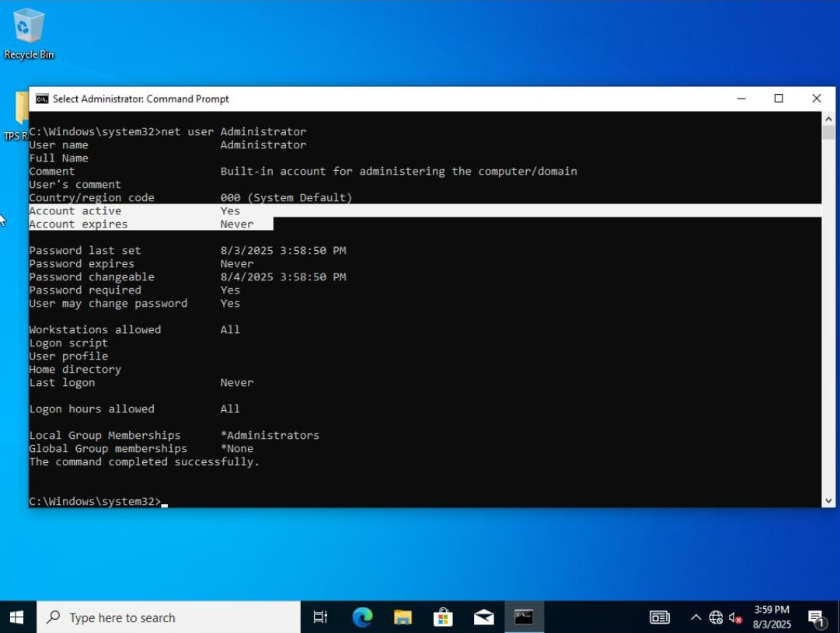
Task: Click the 'Logon script' line
Action: coord(68,343)
